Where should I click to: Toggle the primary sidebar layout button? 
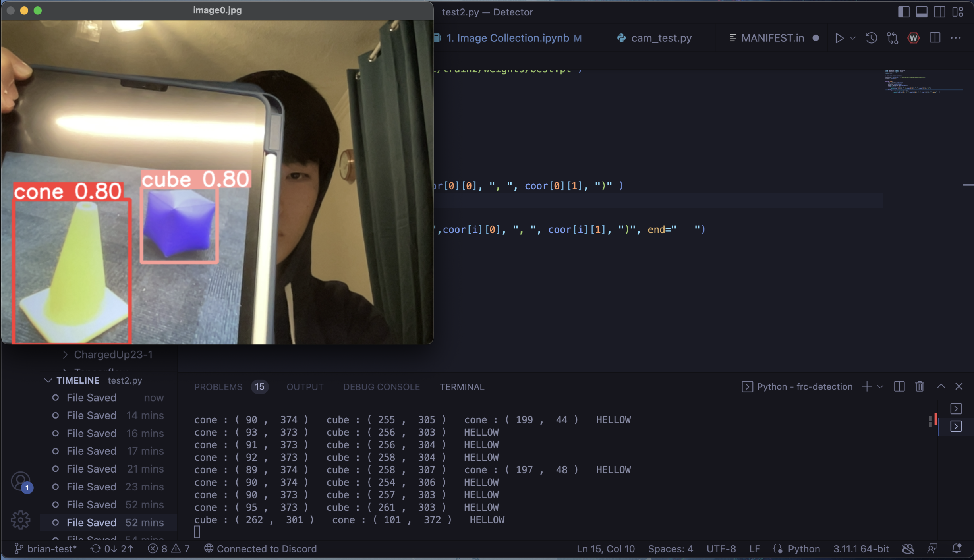904,12
